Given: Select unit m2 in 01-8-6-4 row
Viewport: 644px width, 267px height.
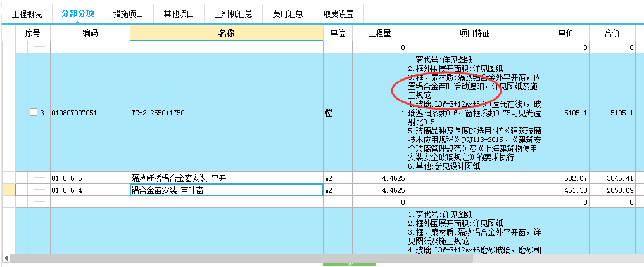Looking at the screenshot, I should 338,190.
